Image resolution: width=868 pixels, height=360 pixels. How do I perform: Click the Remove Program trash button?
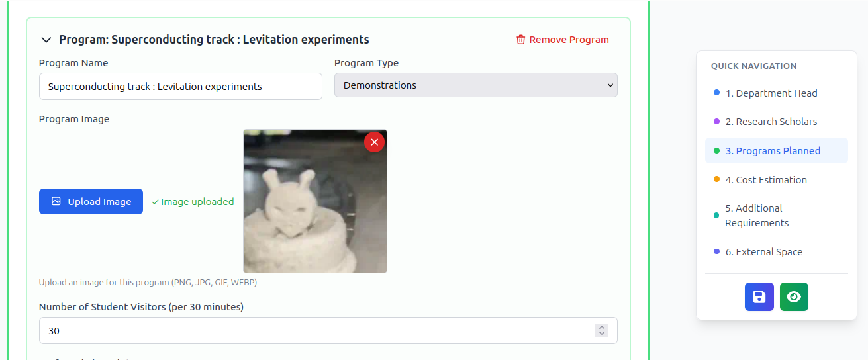[562, 40]
